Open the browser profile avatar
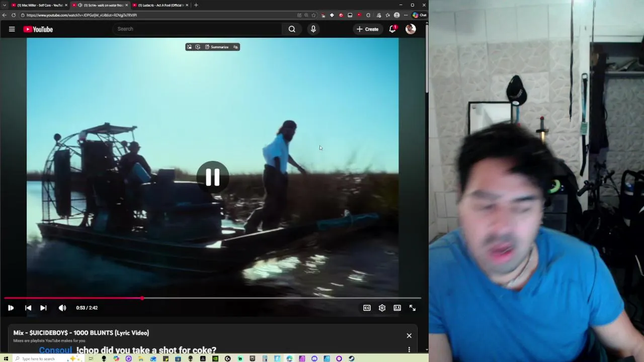 (x=396, y=15)
